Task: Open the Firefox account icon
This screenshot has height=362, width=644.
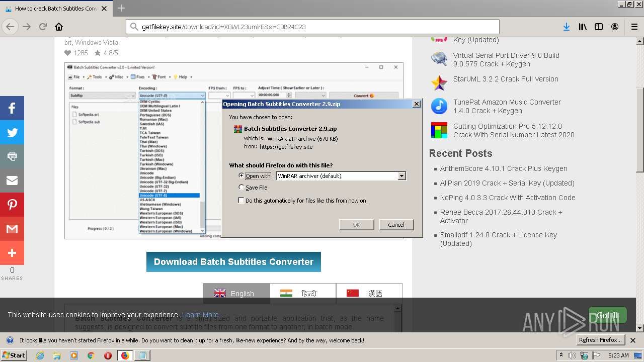Action: (615, 27)
